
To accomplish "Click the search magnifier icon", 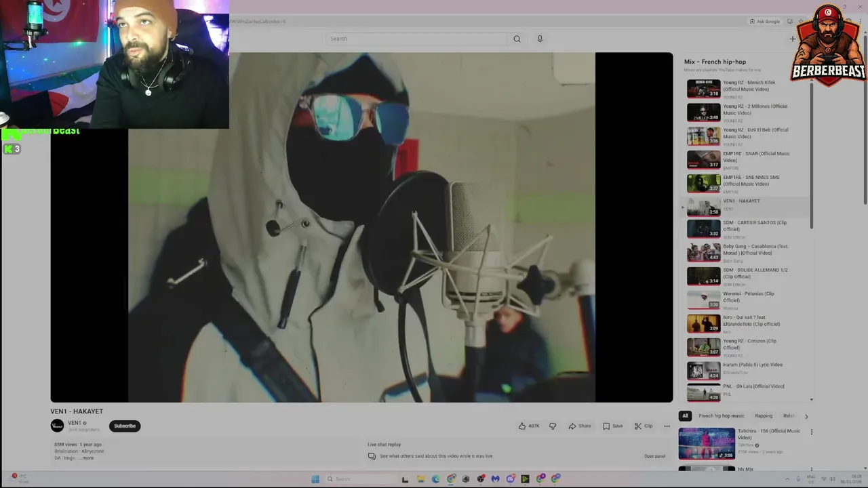I will (x=517, y=39).
